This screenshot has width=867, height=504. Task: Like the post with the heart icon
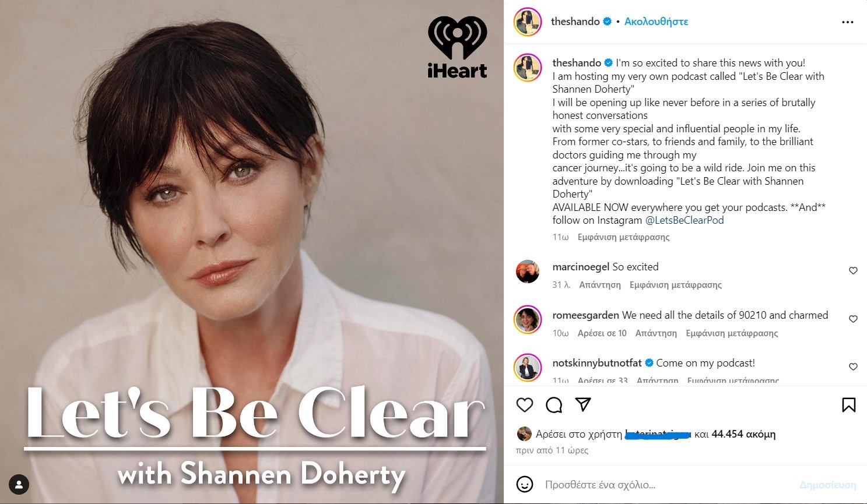525,405
